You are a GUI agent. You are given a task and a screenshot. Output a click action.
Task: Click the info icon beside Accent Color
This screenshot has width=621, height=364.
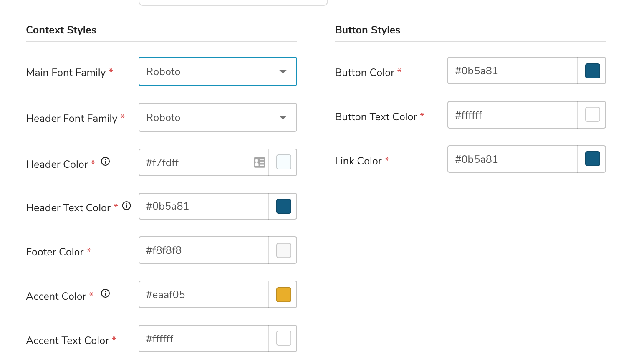(x=106, y=293)
